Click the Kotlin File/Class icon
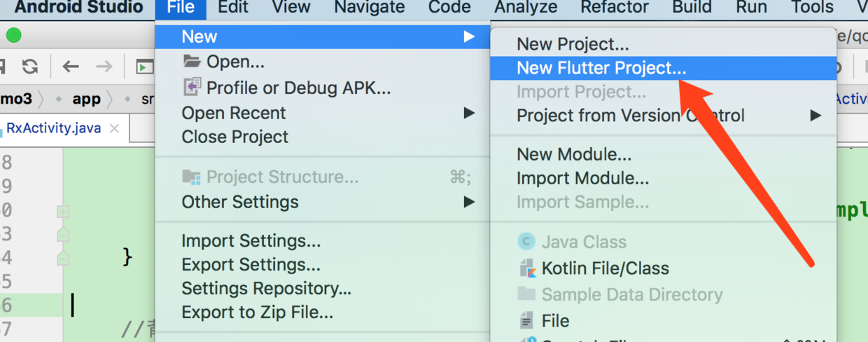This screenshot has height=342, width=868. [x=526, y=268]
